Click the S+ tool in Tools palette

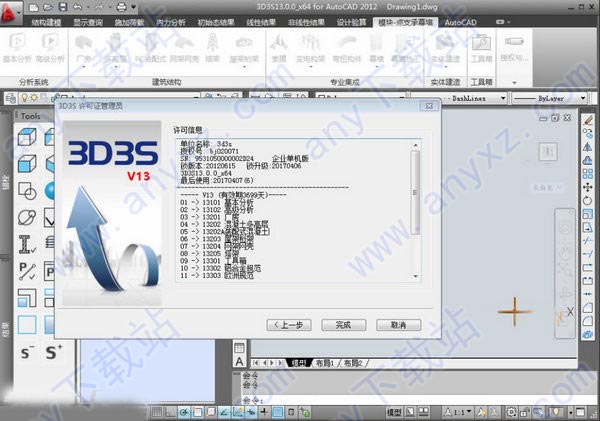click(54, 352)
